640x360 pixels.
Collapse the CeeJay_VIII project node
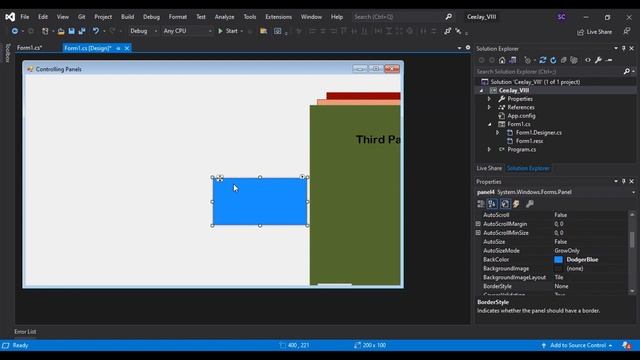(x=481, y=91)
